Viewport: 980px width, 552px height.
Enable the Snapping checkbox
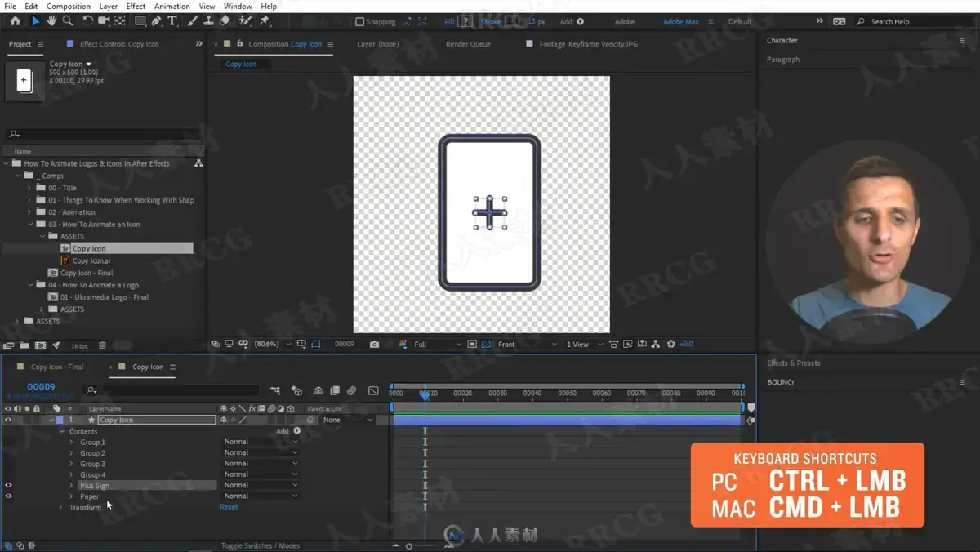click(x=359, y=22)
